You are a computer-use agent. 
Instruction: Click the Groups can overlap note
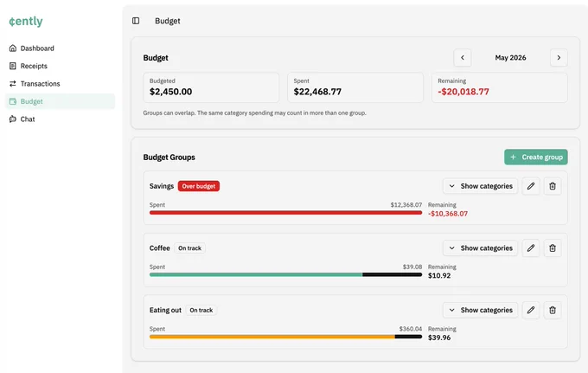(x=254, y=113)
